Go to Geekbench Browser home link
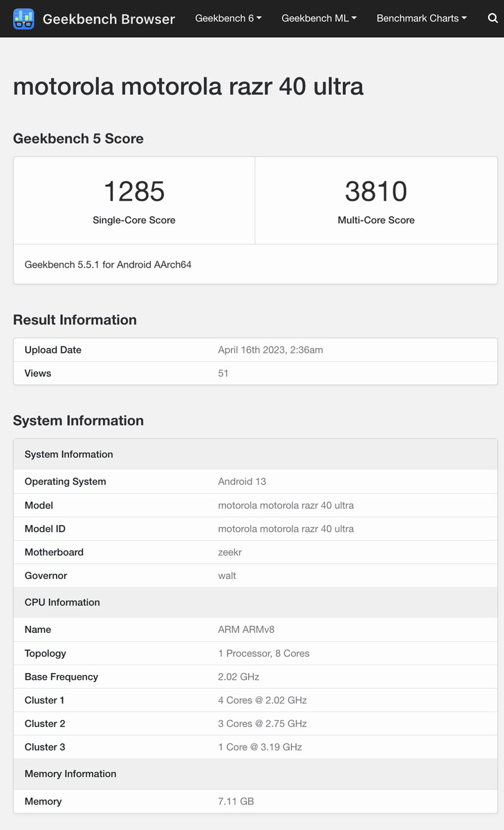Screen dimensions: 504x830 (x=109, y=19)
